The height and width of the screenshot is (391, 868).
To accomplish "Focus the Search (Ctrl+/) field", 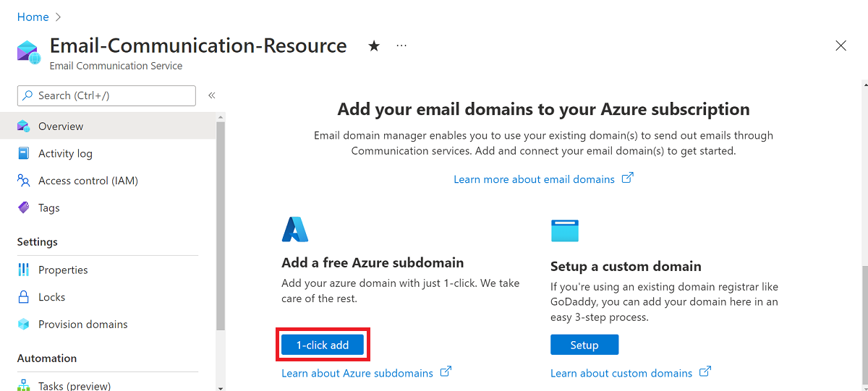I will coord(106,95).
